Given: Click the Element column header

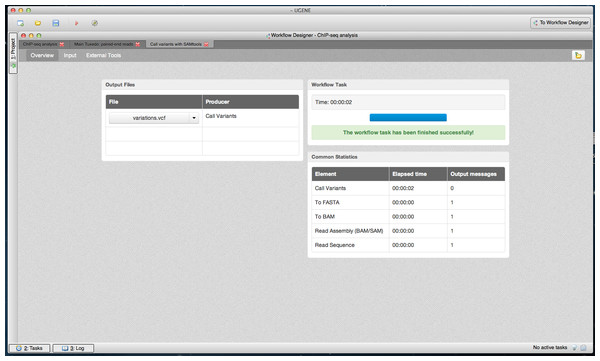Looking at the screenshot, I should coord(350,174).
